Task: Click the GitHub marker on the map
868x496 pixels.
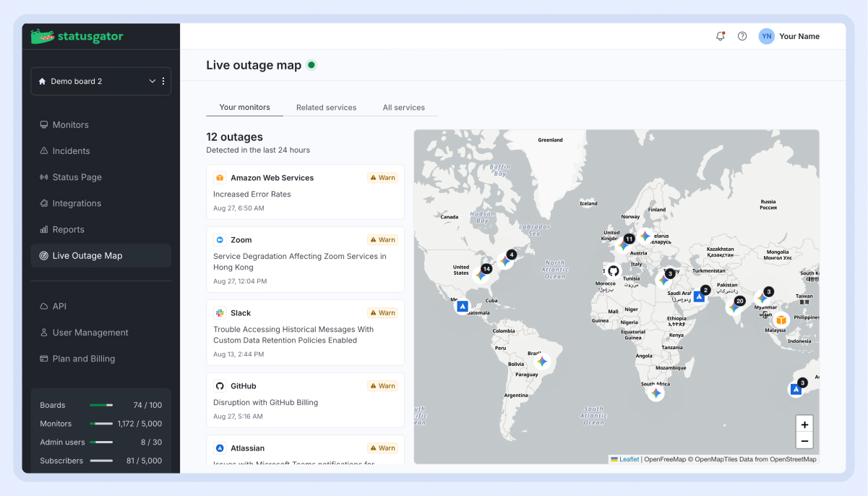Action: click(x=613, y=271)
